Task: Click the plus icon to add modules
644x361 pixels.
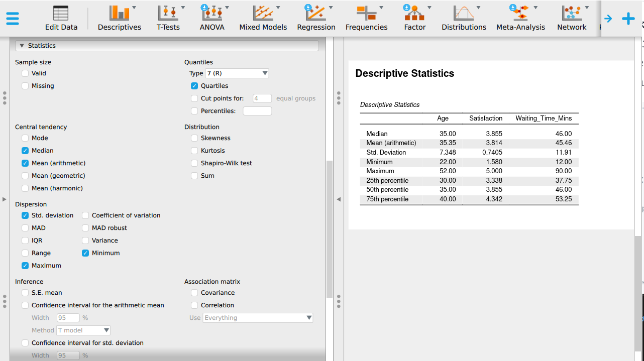Action: tap(628, 19)
